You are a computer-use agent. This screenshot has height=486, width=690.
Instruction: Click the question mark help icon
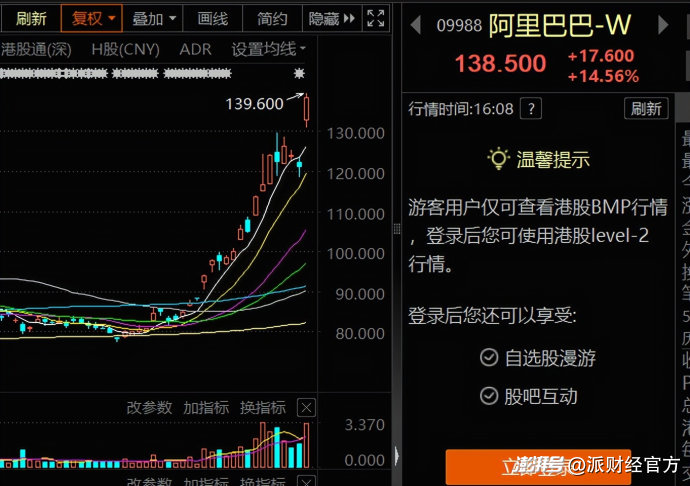(x=532, y=109)
